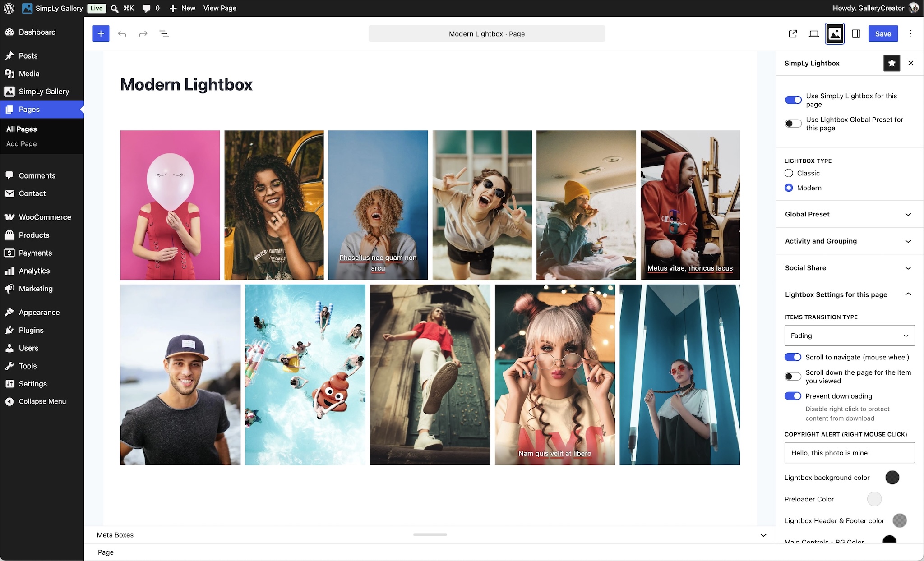The height and width of the screenshot is (561, 924).
Task: Open the page in a new tab icon
Action: tap(793, 34)
